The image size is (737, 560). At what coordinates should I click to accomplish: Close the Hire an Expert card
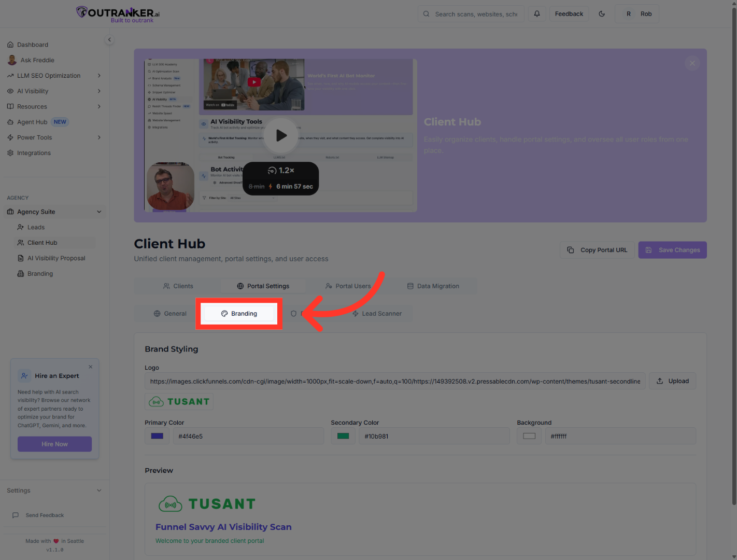pyautogui.click(x=91, y=367)
